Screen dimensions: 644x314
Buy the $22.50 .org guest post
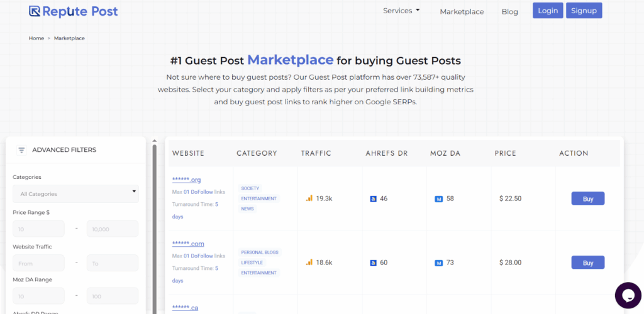587,198
